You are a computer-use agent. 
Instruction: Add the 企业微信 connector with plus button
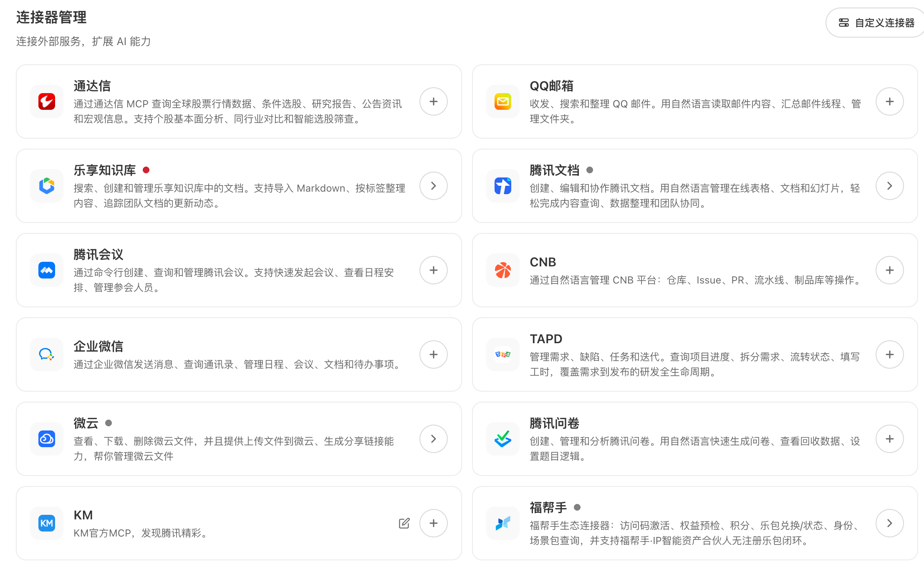tap(434, 354)
